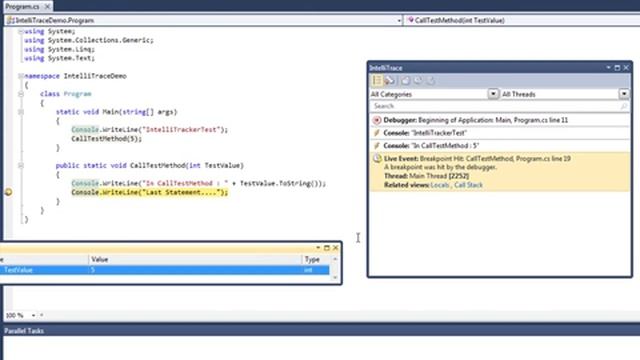The width and height of the screenshot is (640, 360).
Task: Open IntelliTrace window position menu arrow
Action: pos(608,68)
